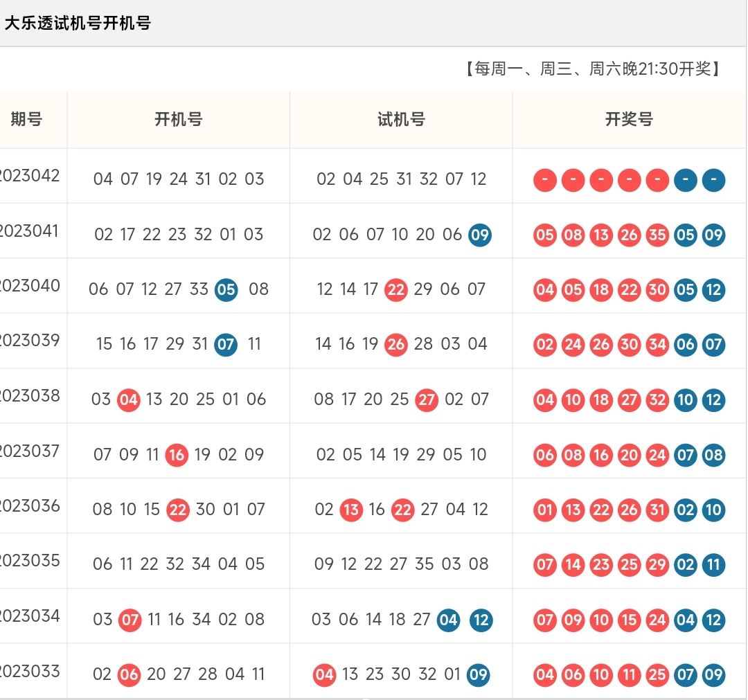Screen dimensions: 748x700
Task: Click the last blue placeholder ball in row 2023042
Action: pyautogui.click(x=713, y=180)
